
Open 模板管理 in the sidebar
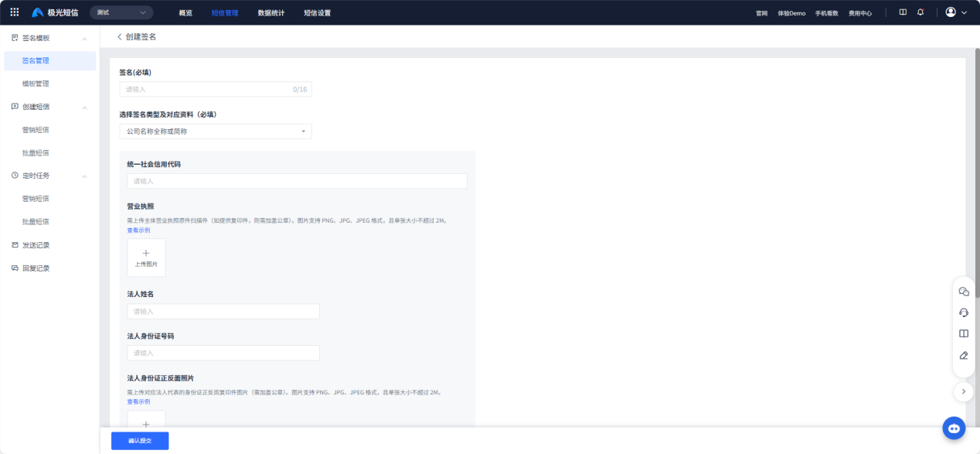[x=36, y=84]
